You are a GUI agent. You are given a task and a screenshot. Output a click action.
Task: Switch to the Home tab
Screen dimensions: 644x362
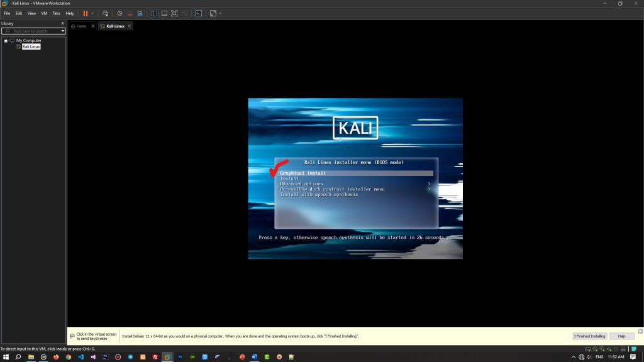[80, 26]
